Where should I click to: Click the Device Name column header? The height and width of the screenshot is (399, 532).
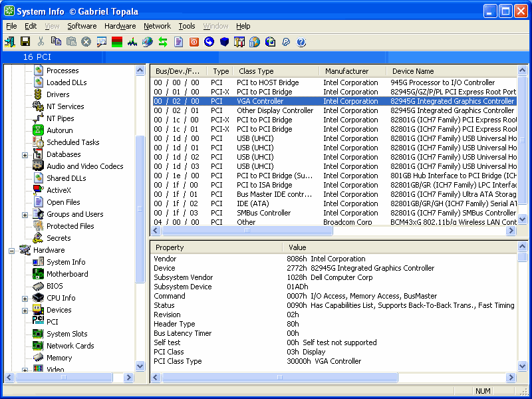(x=412, y=71)
